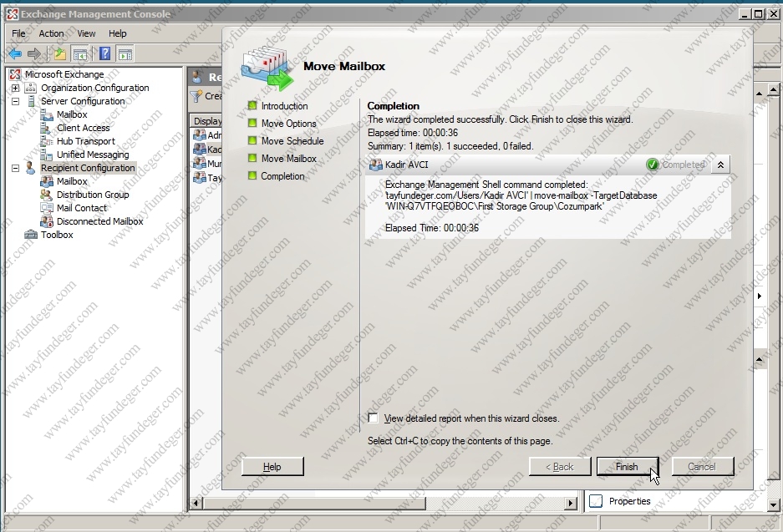Click Finish to close the wizard
The image size is (783, 532).
pyautogui.click(x=628, y=467)
